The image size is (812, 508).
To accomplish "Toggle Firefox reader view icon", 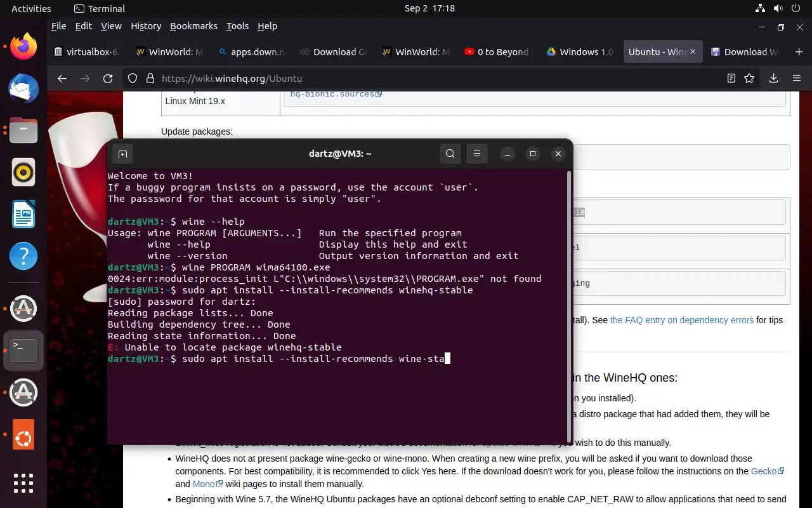I will (731, 78).
